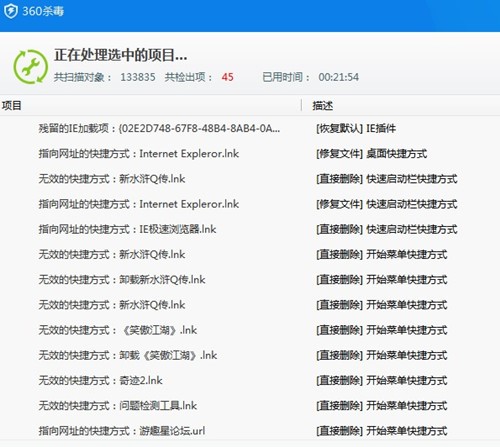500x447 pixels.
Task: Click the [修复文件] 快速启动栏快捷方式 description
Action: click(x=387, y=204)
